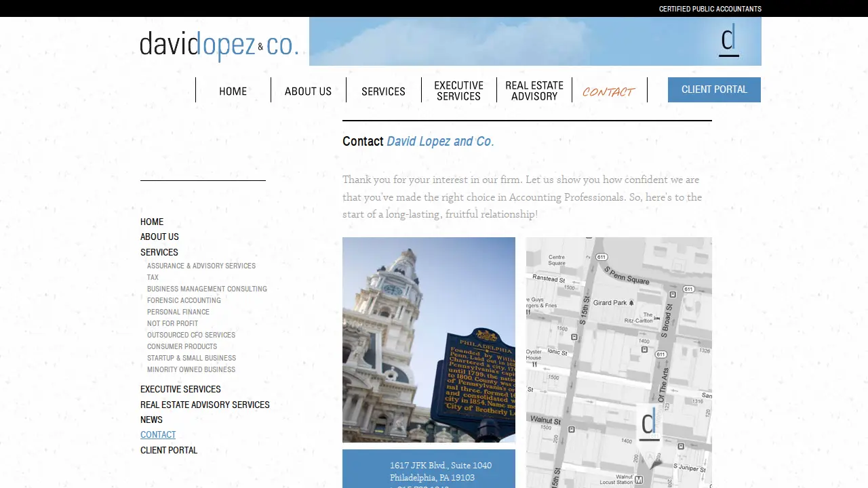
Task: Click SERVICES in the sidebar menu
Action: click(159, 252)
